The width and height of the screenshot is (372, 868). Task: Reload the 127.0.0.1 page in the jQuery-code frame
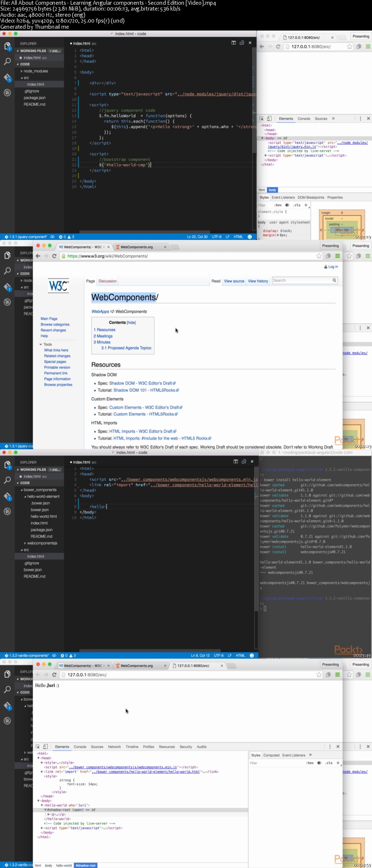pos(278,47)
